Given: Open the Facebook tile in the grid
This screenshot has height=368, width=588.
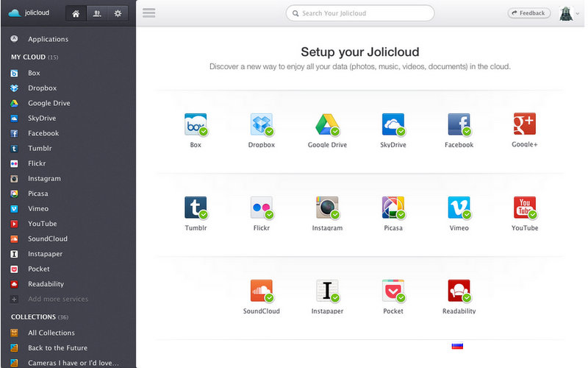Looking at the screenshot, I should (459, 130).
